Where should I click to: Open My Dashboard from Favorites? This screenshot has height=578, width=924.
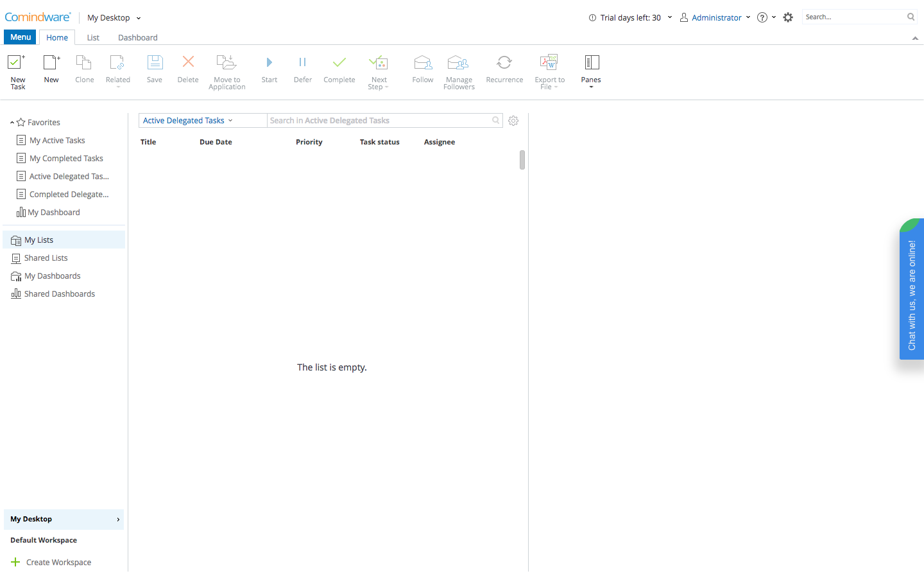point(54,213)
